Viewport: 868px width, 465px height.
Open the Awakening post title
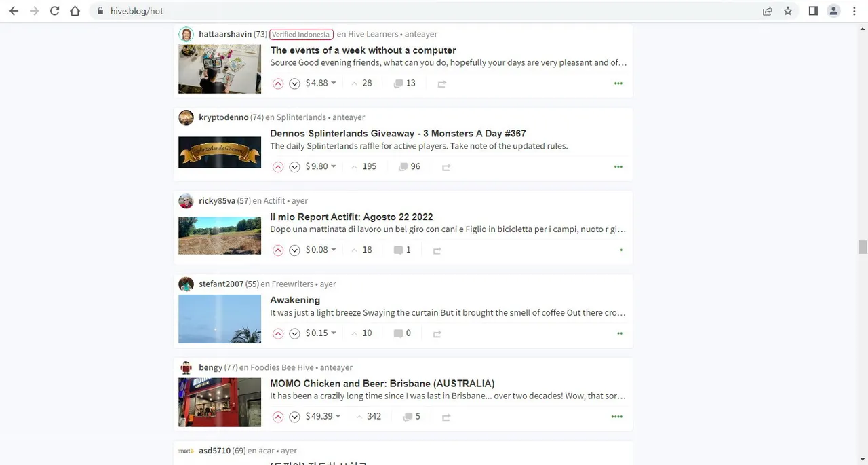coord(295,300)
